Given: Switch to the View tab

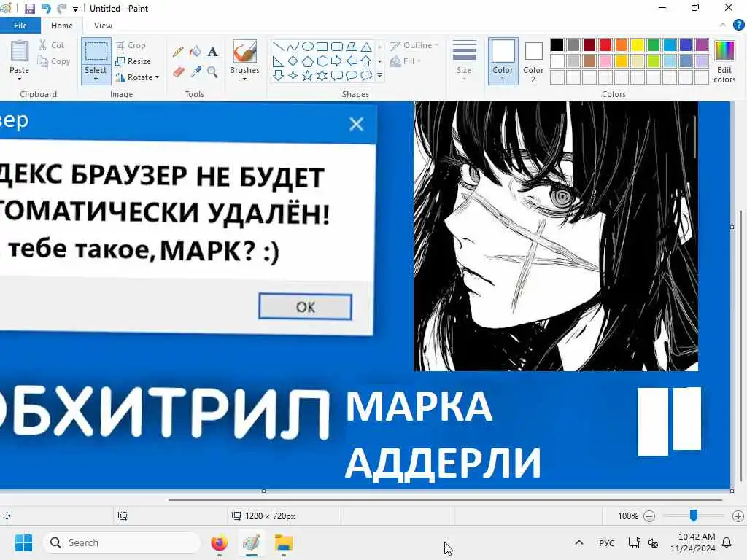Looking at the screenshot, I should click(103, 26).
